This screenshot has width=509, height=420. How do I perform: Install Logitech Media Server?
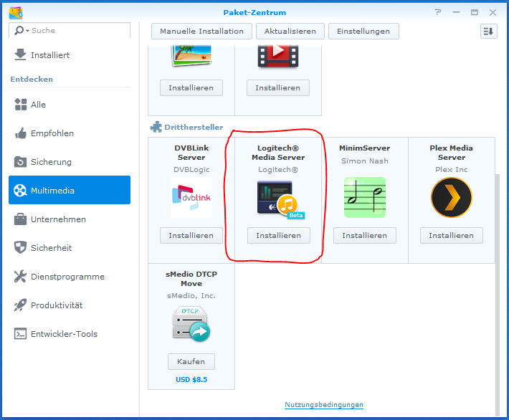click(279, 235)
